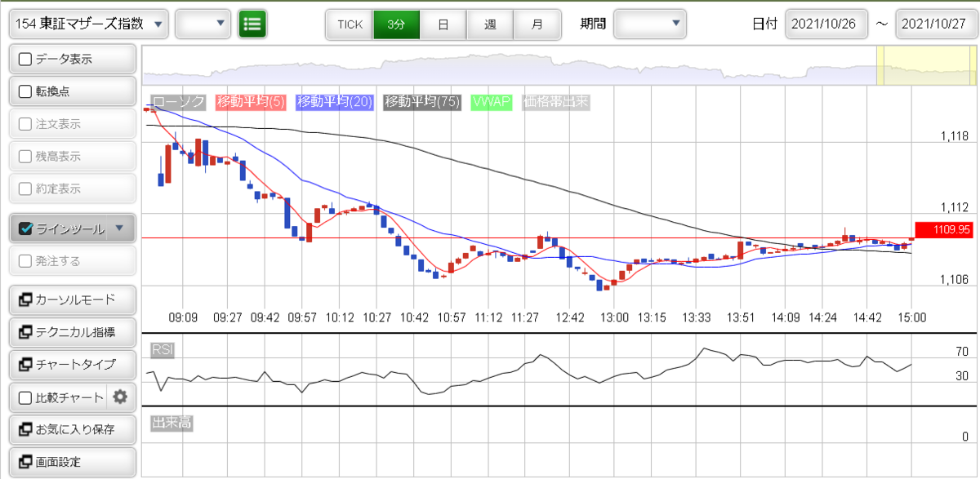Open チャートタイプ selection window
The image size is (980, 479).
pos(72,365)
